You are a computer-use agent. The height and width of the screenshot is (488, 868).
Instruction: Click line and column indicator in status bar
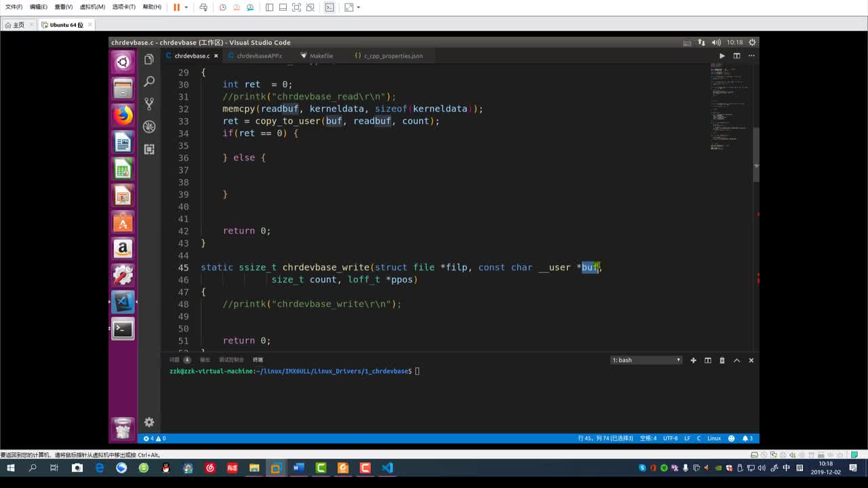click(x=605, y=439)
